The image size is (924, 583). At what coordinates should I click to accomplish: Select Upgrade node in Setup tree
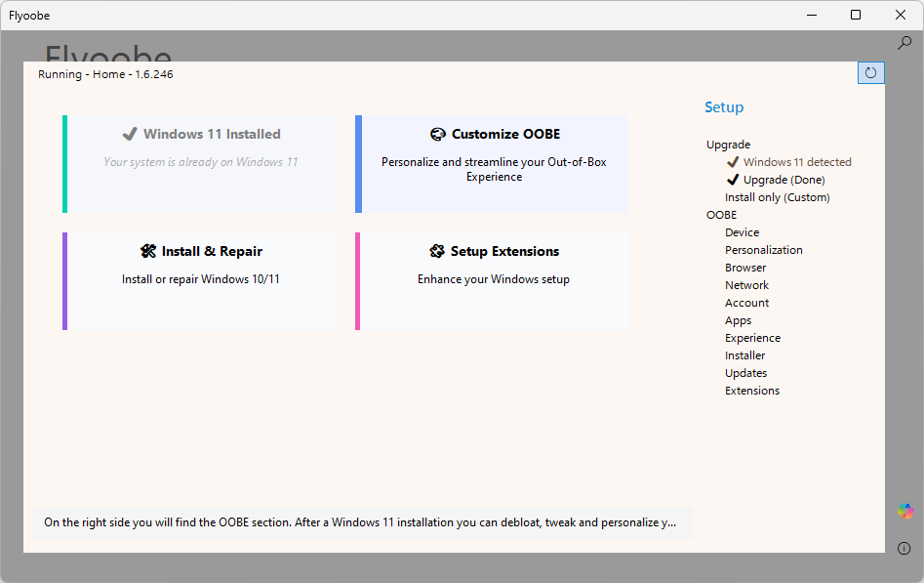tap(728, 145)
